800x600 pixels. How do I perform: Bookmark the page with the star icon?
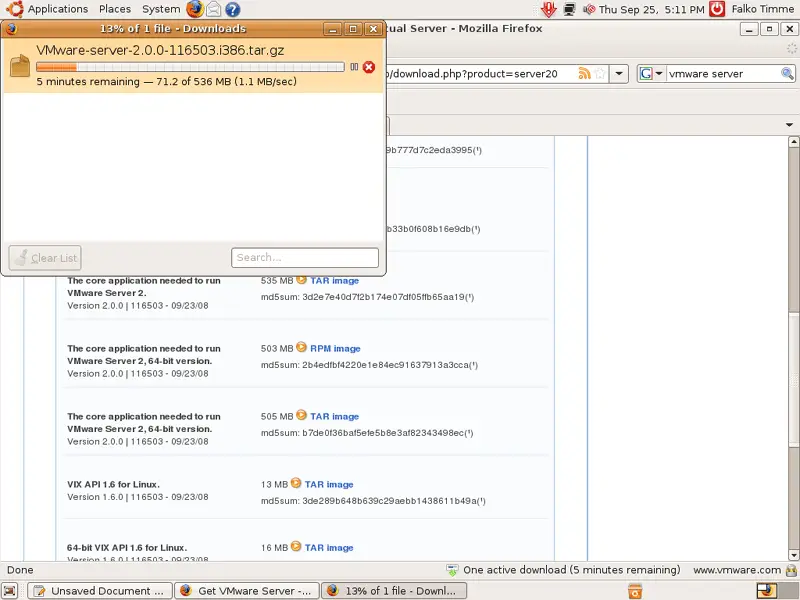[x=601, y=73]
